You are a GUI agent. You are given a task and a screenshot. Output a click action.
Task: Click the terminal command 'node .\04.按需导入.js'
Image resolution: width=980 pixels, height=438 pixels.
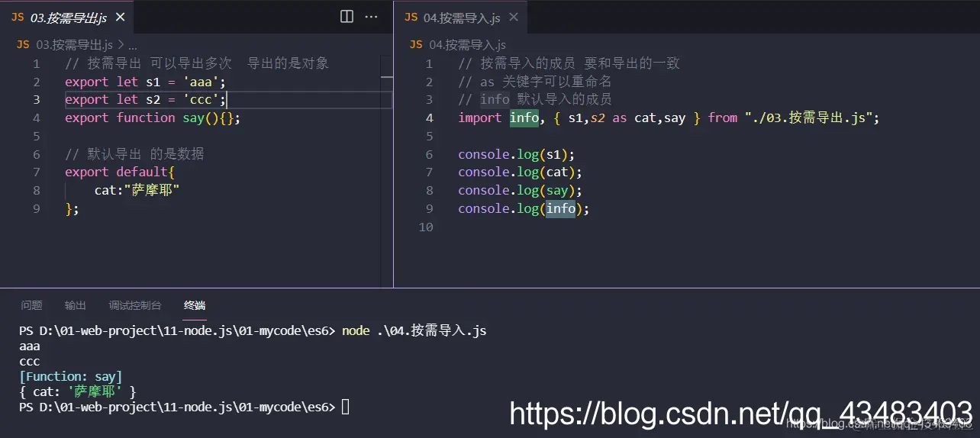(414, 331)
